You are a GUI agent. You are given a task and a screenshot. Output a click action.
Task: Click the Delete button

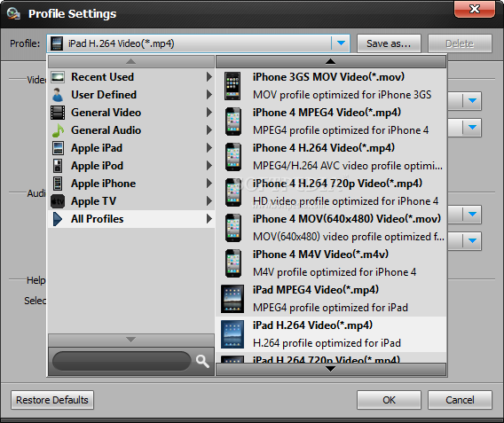click(460, 43)
